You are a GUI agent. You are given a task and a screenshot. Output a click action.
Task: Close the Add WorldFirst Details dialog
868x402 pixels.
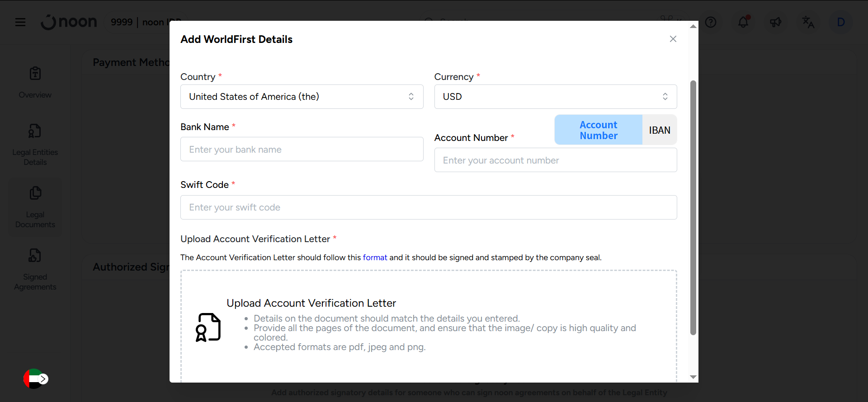click(673, 39)
